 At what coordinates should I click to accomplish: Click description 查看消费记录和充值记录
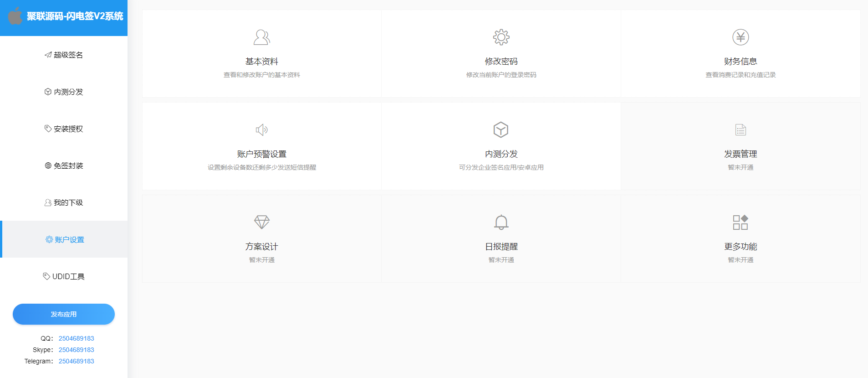741,75
